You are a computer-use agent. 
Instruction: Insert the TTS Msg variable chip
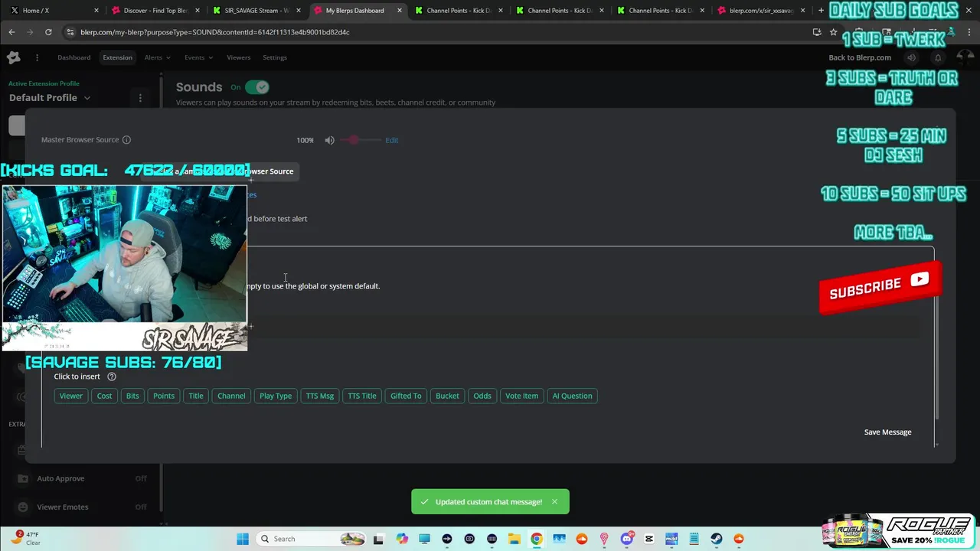click(x=320, y=396)
